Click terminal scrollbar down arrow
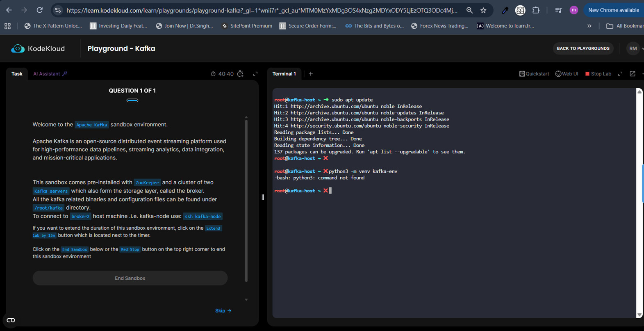 click(x=639, y=315)
